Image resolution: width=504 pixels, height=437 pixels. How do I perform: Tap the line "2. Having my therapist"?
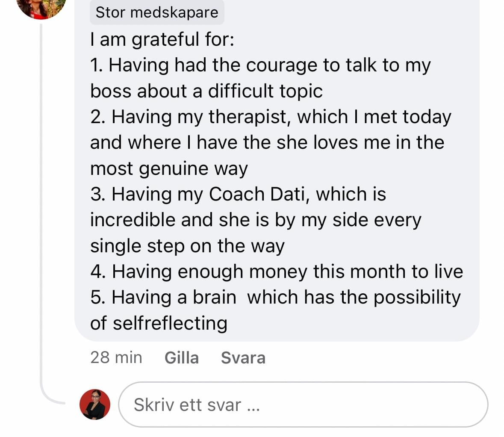(271, 117)
